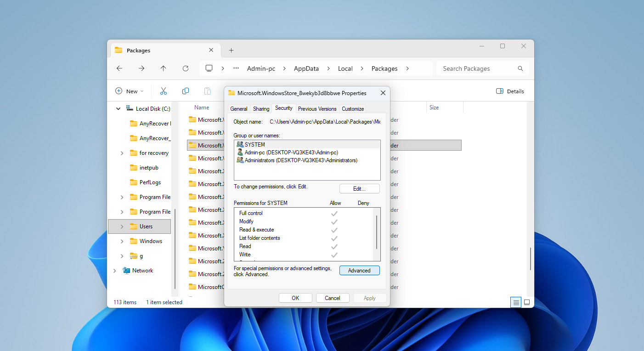This screenshot has height=351, width=644.
Task: Open the Previous Versions tab
Action: point(317,109)
